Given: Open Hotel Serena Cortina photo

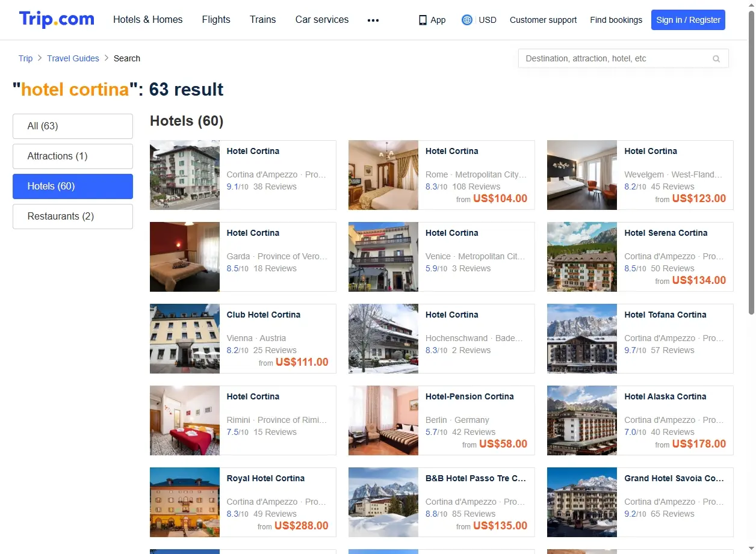Looking at the screenshot, I should pos(582,257).
